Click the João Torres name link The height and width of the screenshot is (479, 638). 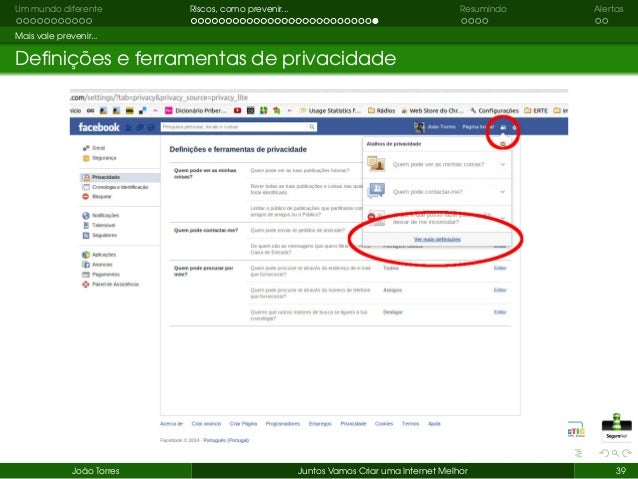441,127
